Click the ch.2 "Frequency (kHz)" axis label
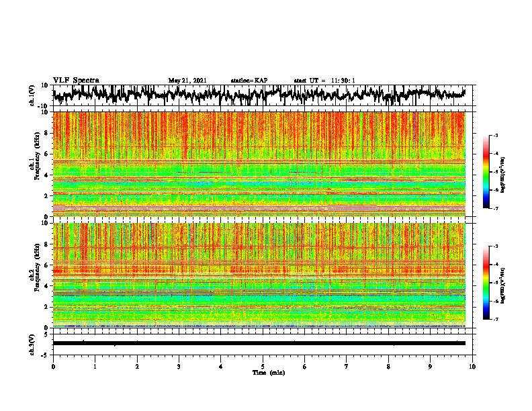 (37, 267)
